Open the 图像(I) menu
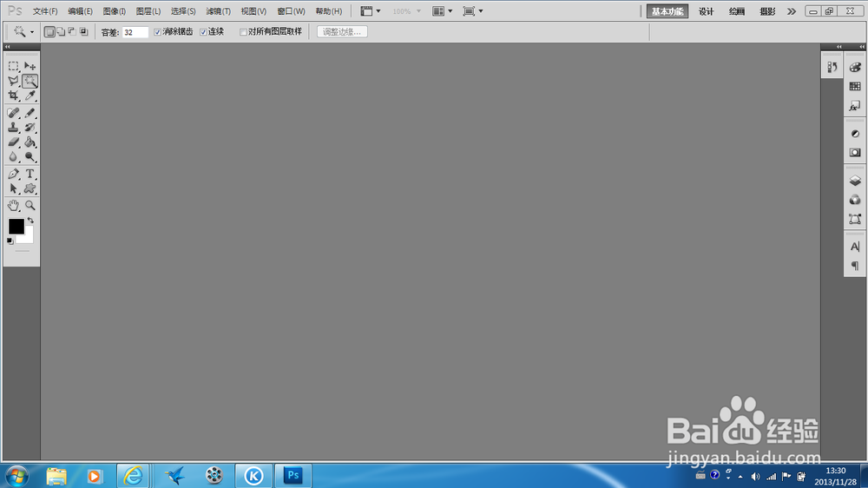Image resolution: width=868 pixels, height=488 pixels. pos(115,11)
